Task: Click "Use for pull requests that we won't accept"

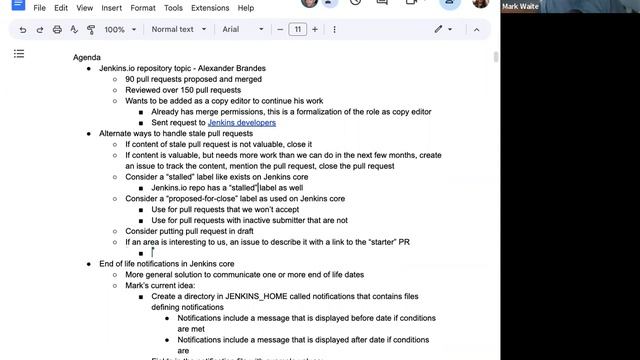Action: [225, 209]
